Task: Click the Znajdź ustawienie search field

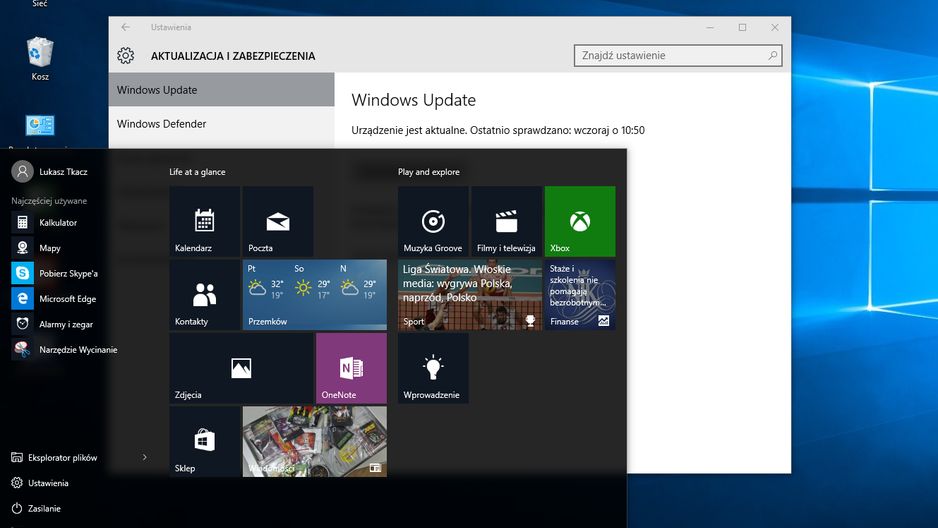Action: click(x=678, y=56)
